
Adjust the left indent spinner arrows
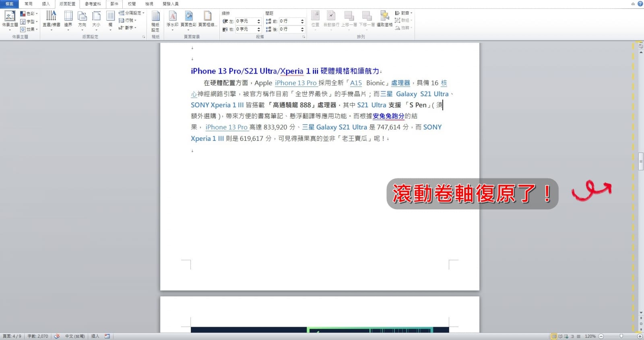(259, 21)
